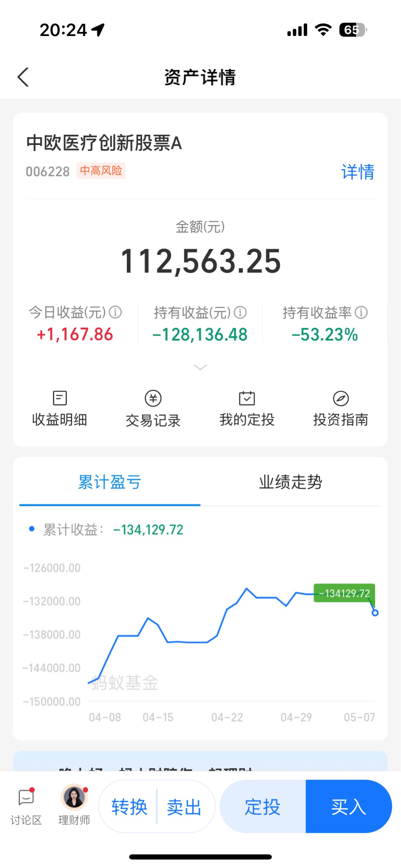Tap info icon beside 持有收益(元)
The image size is (401, 868).
pyautogui.click(x=240, y=312)
